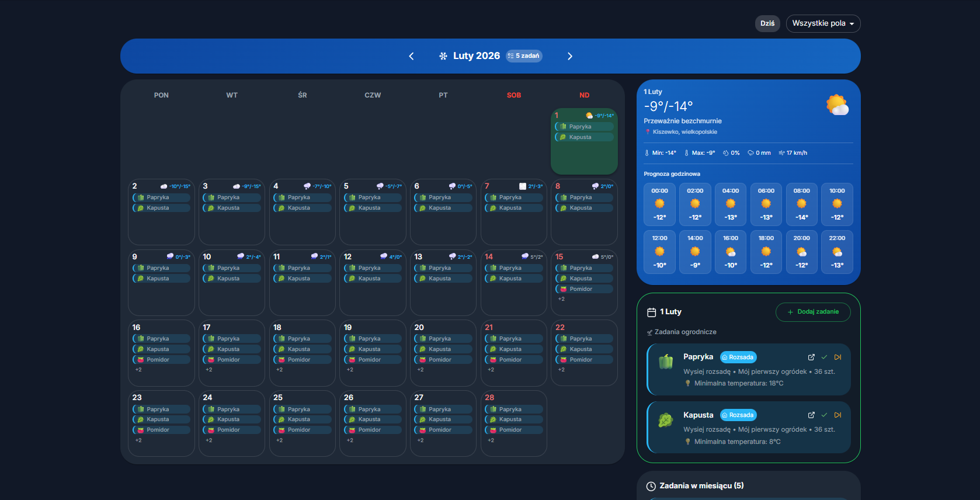Mark Papryka task as done
This screenshot has height=500, width=980.
(x=824, y=357)
